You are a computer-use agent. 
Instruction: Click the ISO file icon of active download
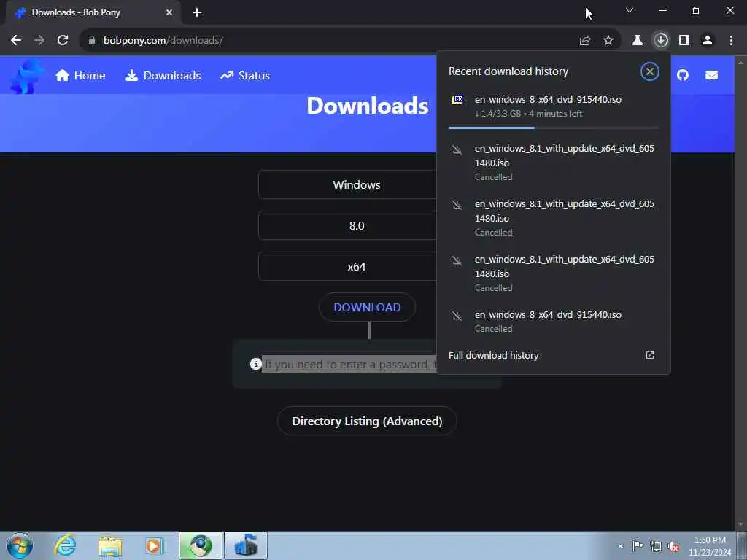pyautogui.click(x=457, y=99)
